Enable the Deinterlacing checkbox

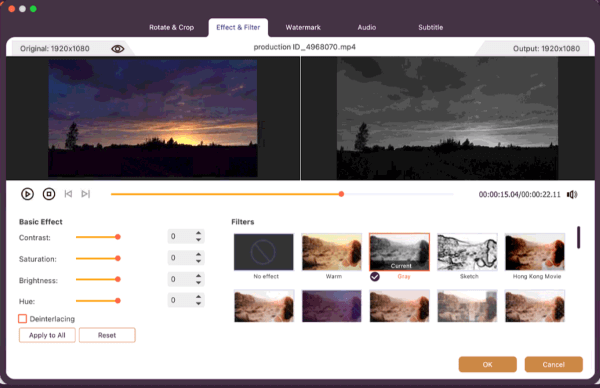coord(23,318)
